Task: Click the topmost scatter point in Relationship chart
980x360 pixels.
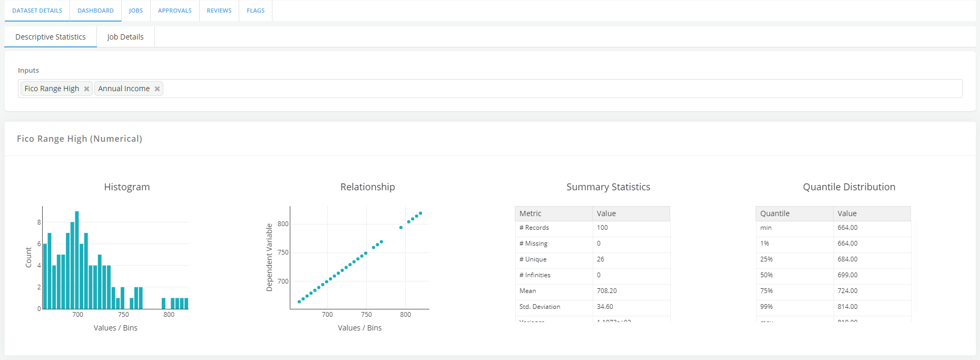Action: point(420,213)
